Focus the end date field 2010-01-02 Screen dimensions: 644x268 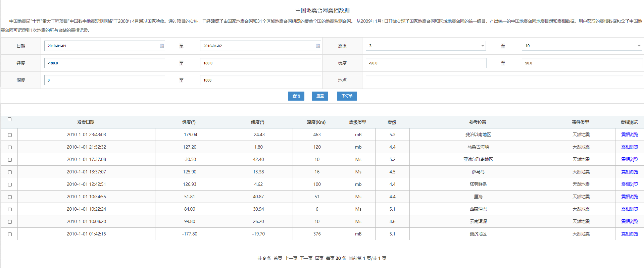(x=260, y=46)
